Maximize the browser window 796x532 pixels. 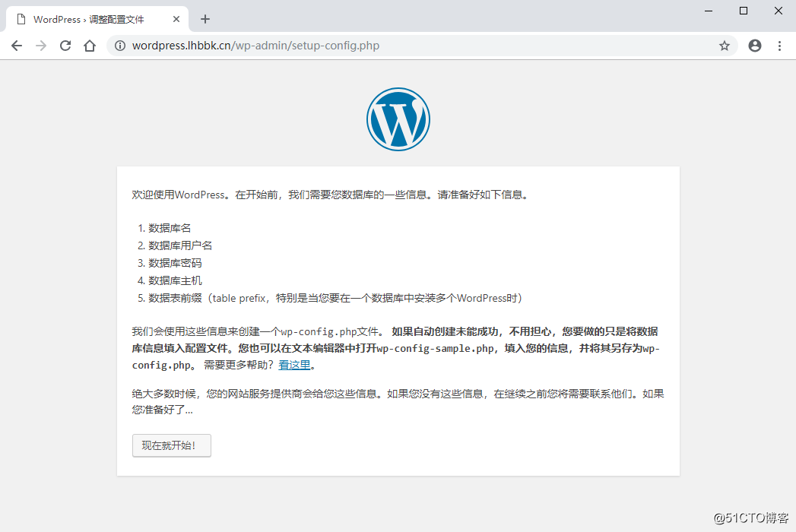(744, 11)
